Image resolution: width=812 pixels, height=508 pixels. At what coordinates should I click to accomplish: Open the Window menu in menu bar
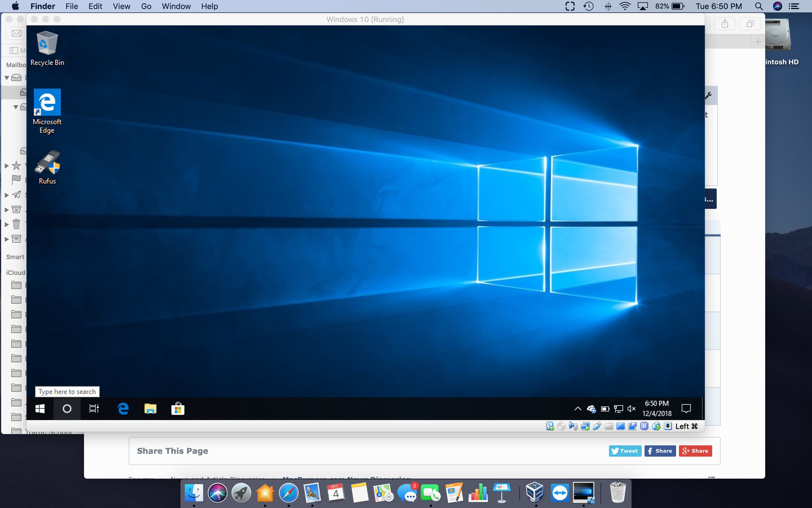pos(176,6)
